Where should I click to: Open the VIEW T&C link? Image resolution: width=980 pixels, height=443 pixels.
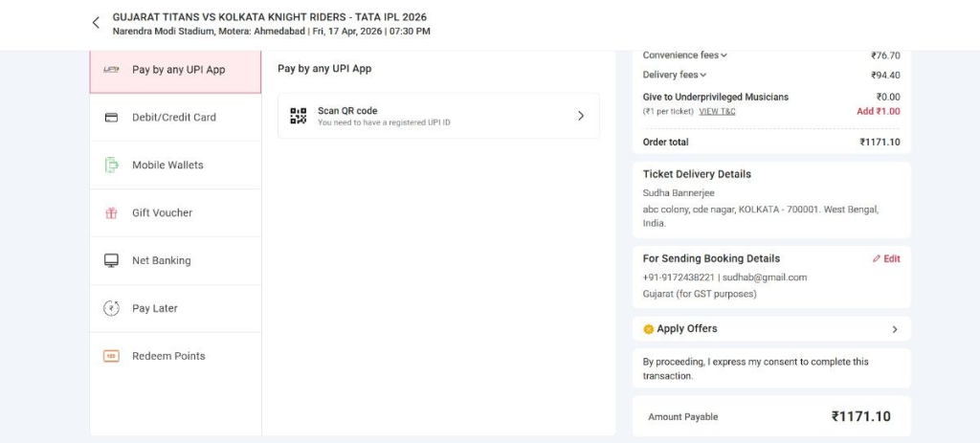point(717,112)
